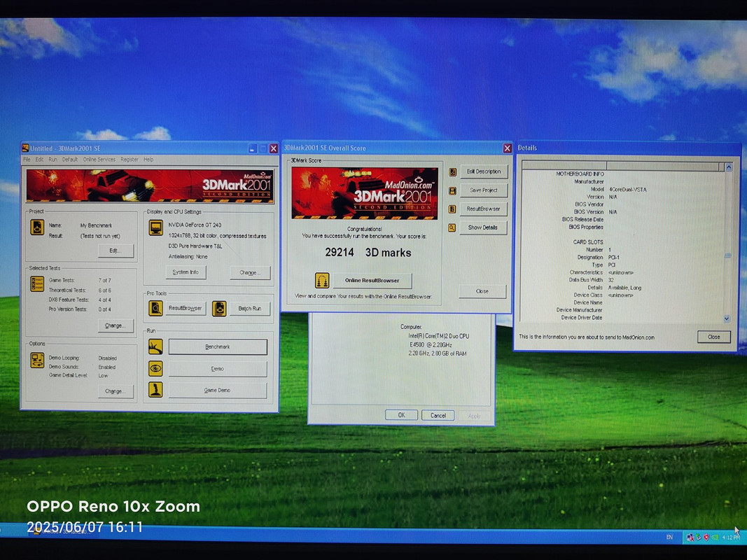
Task: Click the Details list scrollbar thumb
Action: [x=728, y=255]
